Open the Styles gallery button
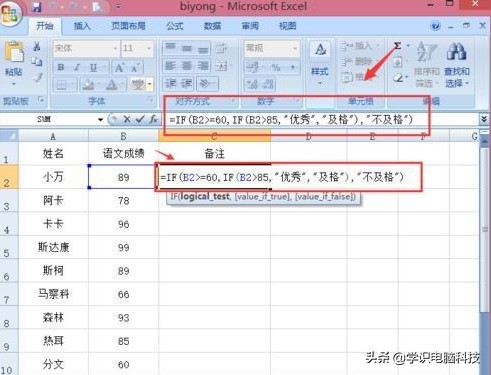The height and width of the screenshot is (375, 491). 320,62
